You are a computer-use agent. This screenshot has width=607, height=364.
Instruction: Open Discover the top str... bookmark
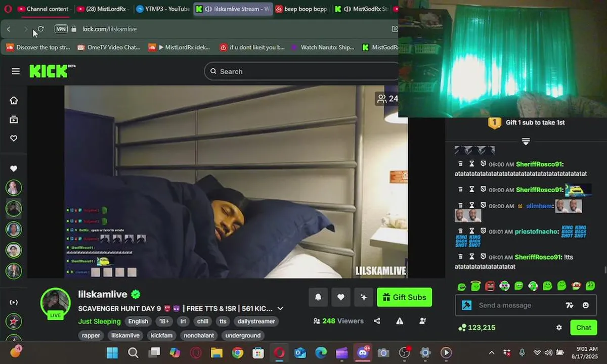pyautogui.click(x=38, y=48)
